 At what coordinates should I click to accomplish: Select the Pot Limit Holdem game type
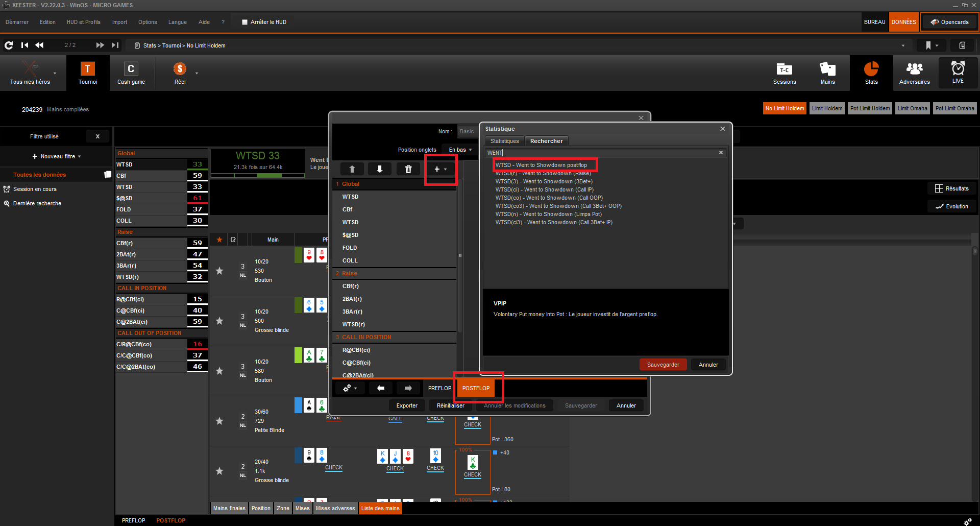[870, 108]
